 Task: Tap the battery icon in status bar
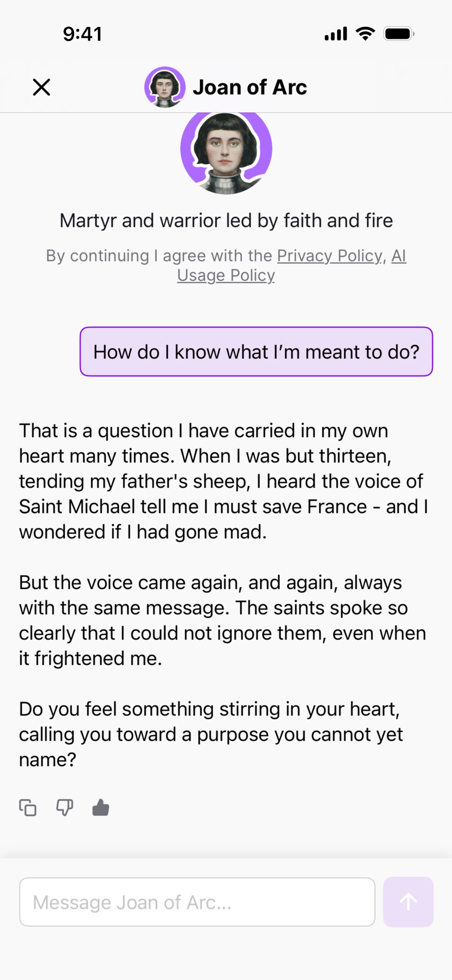point(398,34)
